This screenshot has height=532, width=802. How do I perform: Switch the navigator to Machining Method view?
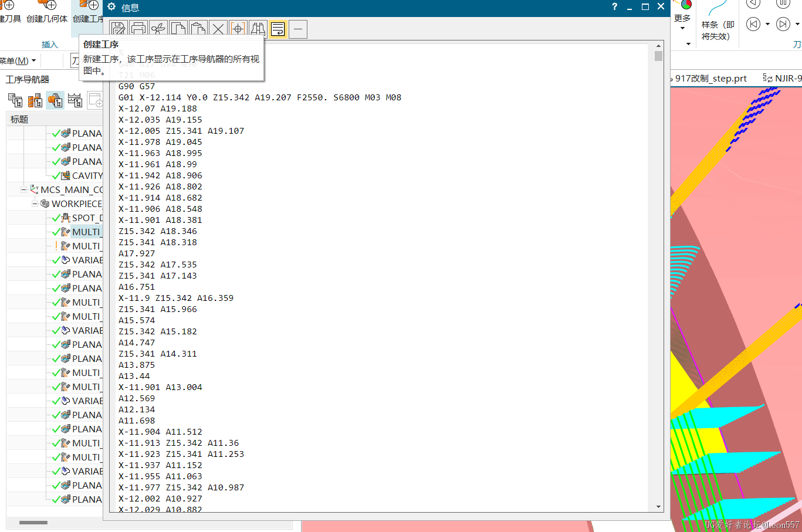coord(75,100)
